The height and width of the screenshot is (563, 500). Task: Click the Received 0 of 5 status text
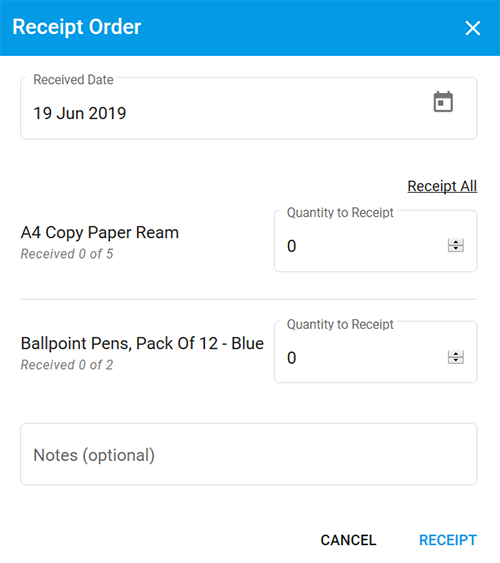pyautogui.click(x=67, y=254)
